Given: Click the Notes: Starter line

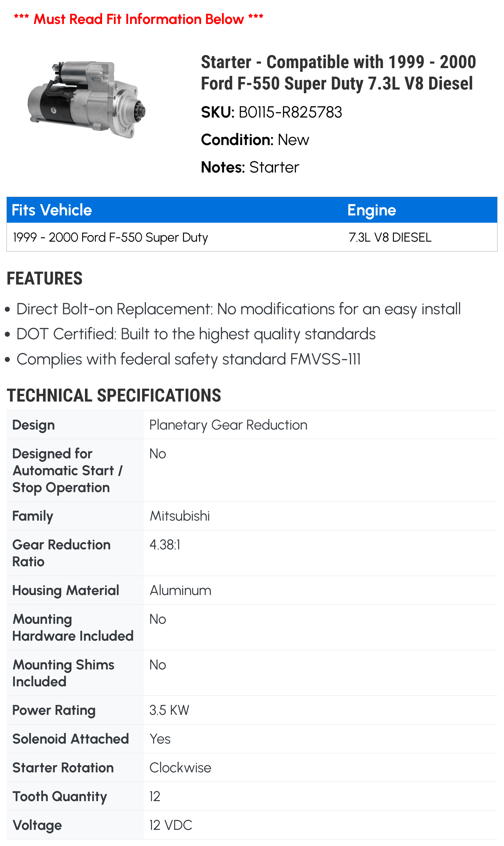Looking at the screenshot, I should [x=250, y=167].
